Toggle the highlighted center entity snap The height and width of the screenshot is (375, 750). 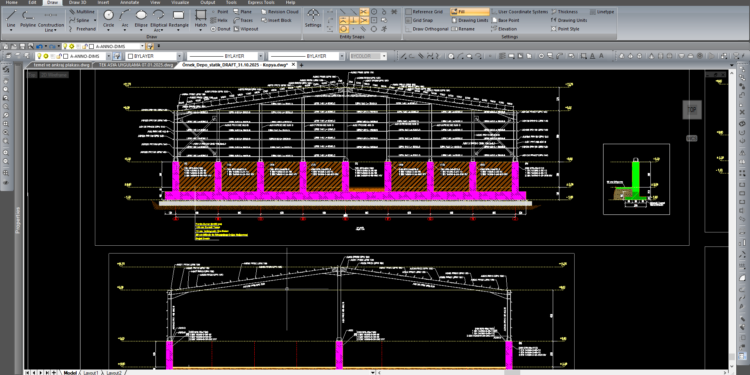[344, 29]
